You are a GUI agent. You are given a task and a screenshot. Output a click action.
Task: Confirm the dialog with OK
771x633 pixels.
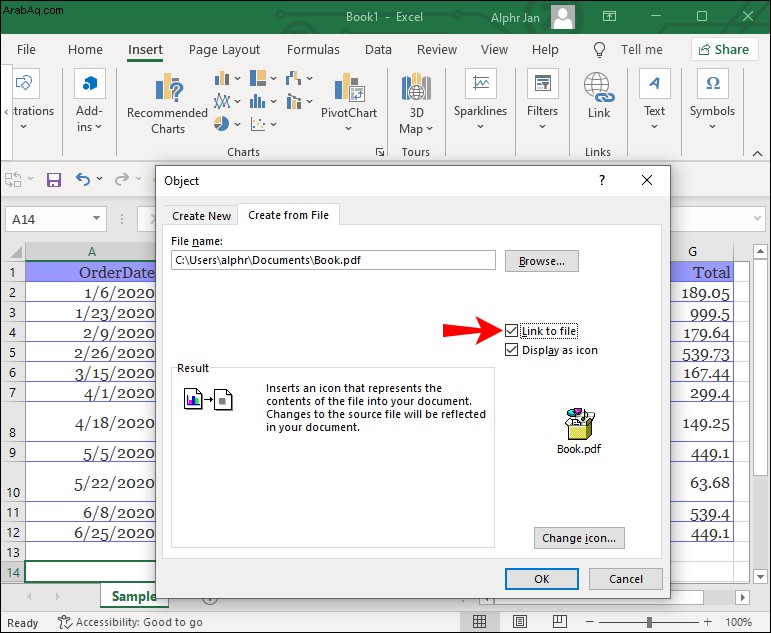coord(541,579)
